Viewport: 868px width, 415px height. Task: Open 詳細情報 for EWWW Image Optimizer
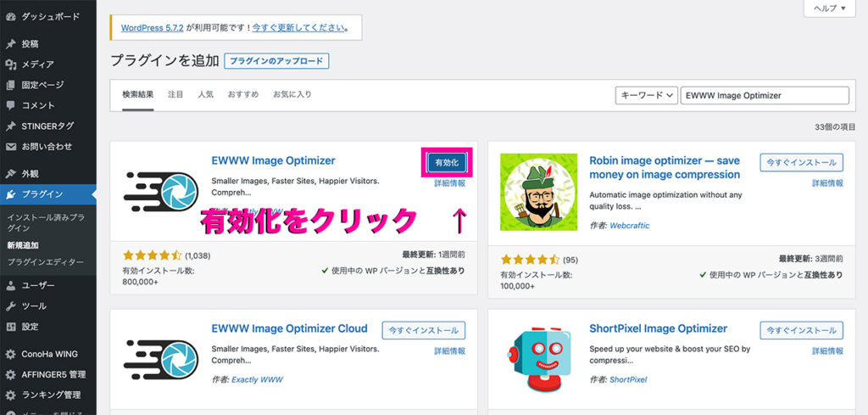tap(449, 182)
